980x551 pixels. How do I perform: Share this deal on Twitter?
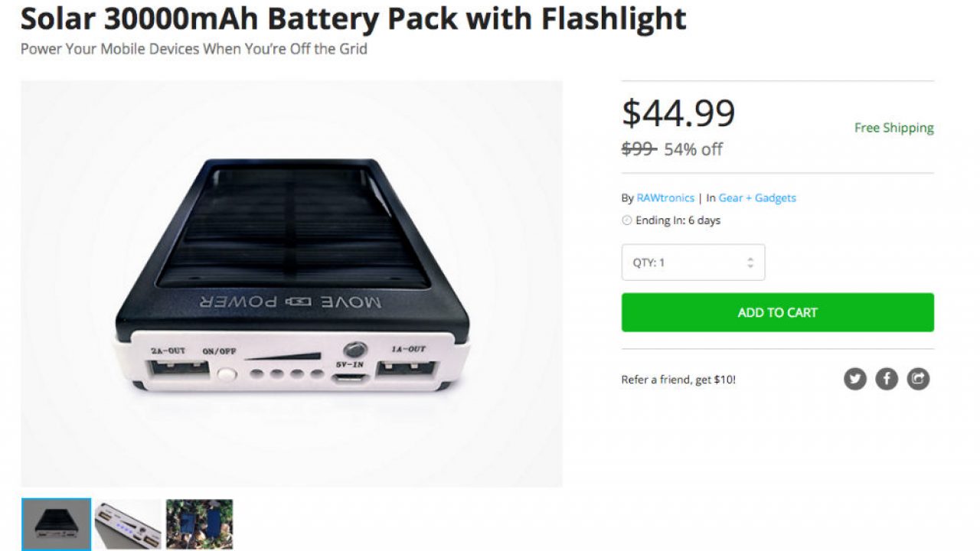(855, 379)
